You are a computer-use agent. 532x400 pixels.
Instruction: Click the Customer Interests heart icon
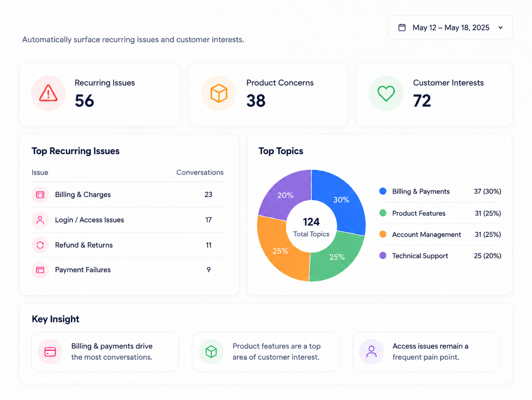coord(386,93)
